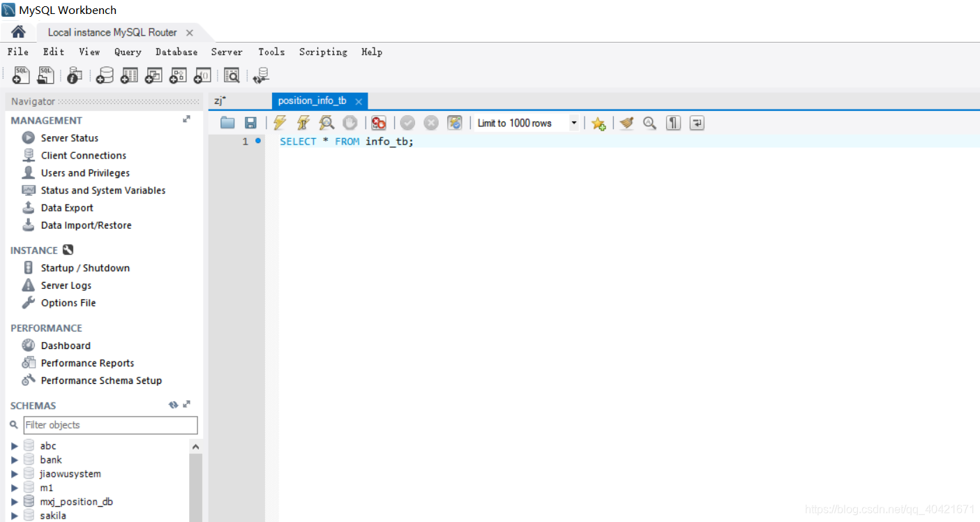Image resolution: width=980 pixels, height=522 pixels.
Task: Open the Database menu
Action: pos(176,52)
